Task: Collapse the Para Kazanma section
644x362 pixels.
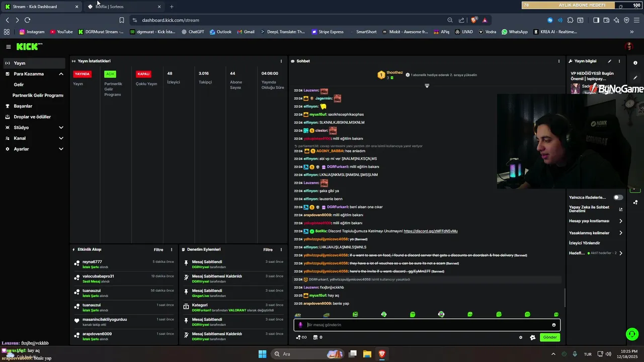Action: pyautogui.click(x=61, y=74)
